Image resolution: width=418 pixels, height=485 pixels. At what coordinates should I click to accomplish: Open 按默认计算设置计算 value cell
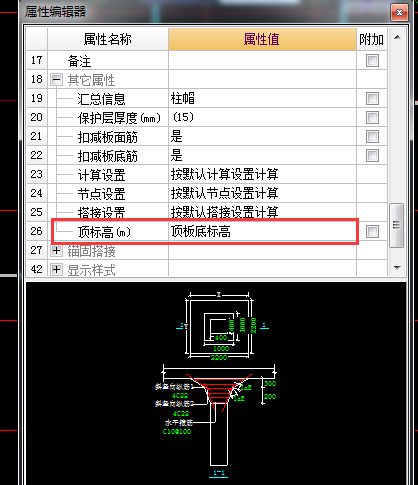pyautogui.click(x=262, y=175)
